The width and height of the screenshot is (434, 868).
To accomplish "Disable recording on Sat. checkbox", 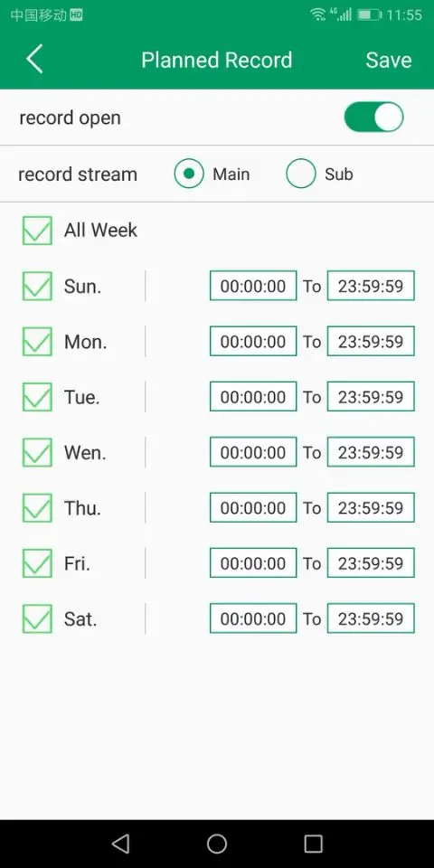I will tap(37, 618).
